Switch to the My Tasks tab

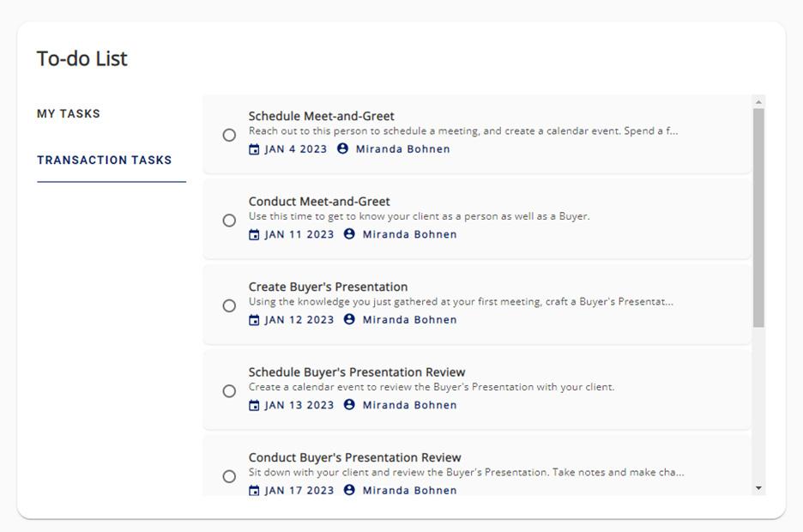tap(69, 113)
